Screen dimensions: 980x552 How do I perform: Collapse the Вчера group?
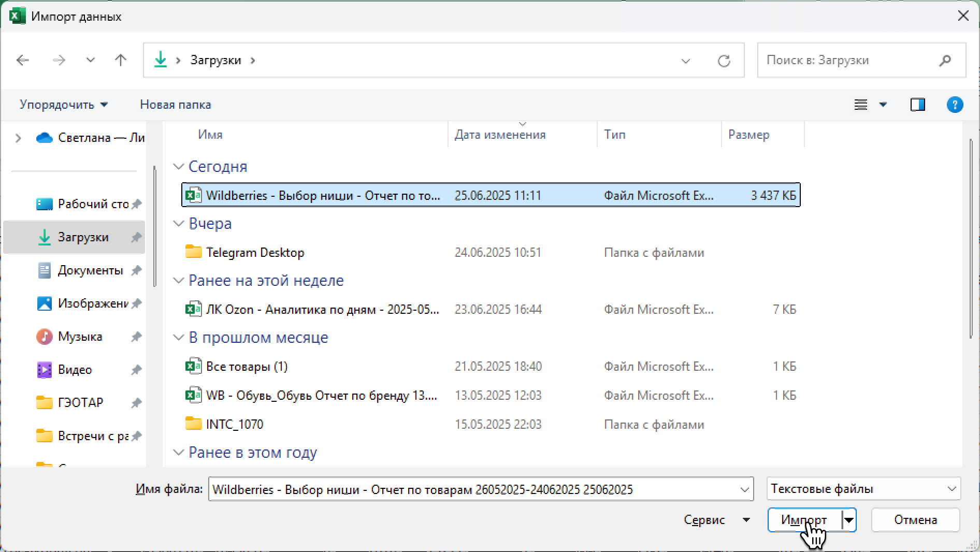[x=179, y=224]
